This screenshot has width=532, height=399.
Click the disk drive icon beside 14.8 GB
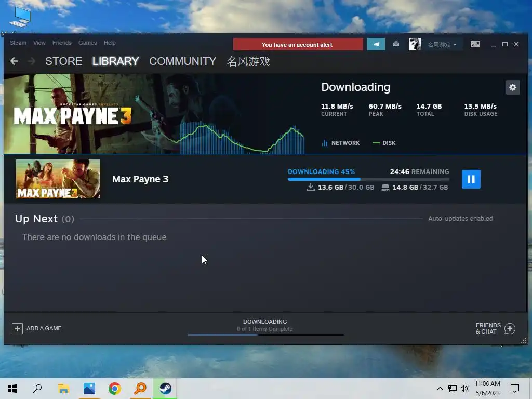tap(385, 188)
